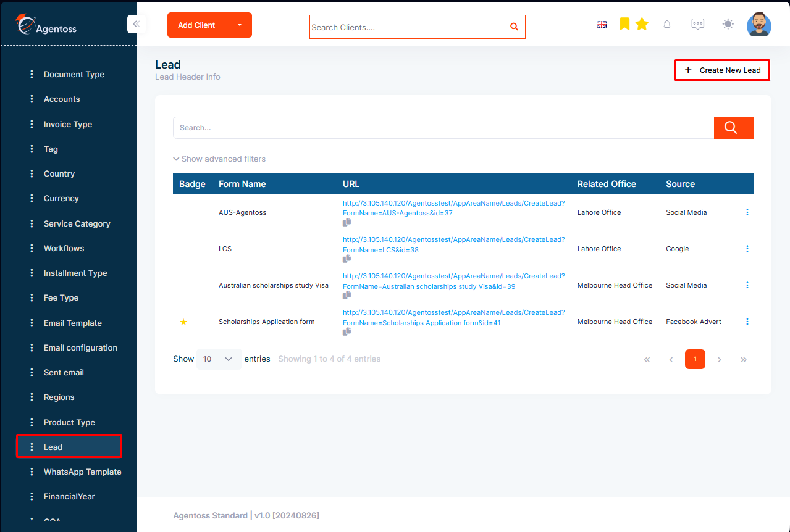
Task: Open the LCS lead form URL link
Action: (x=453, y=244)
